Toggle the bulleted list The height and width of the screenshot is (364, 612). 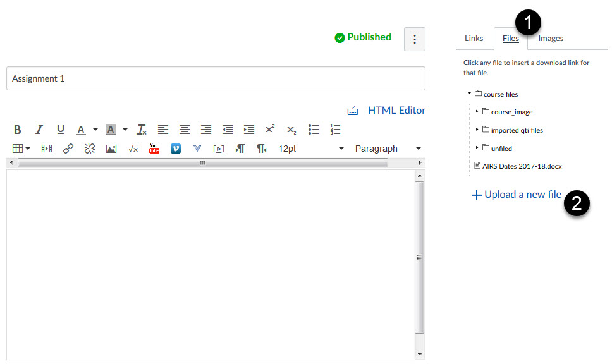[314, 130]
